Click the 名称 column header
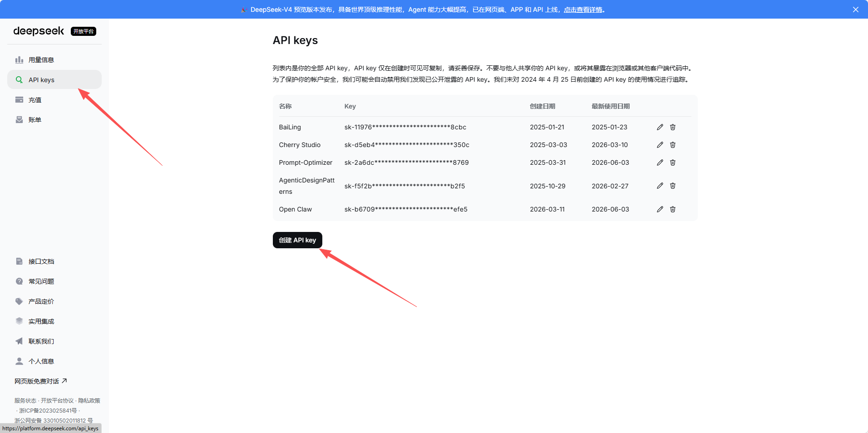Viewport: 868px width, 433px height. click(286, 106)
